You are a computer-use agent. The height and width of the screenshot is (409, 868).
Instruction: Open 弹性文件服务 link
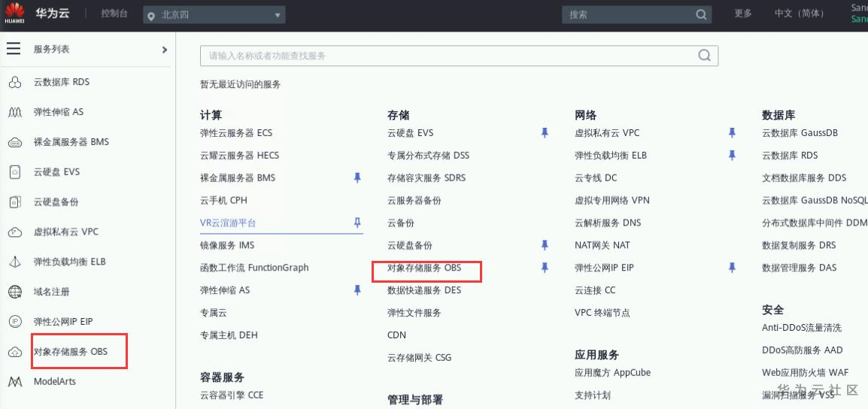(414, 313)
